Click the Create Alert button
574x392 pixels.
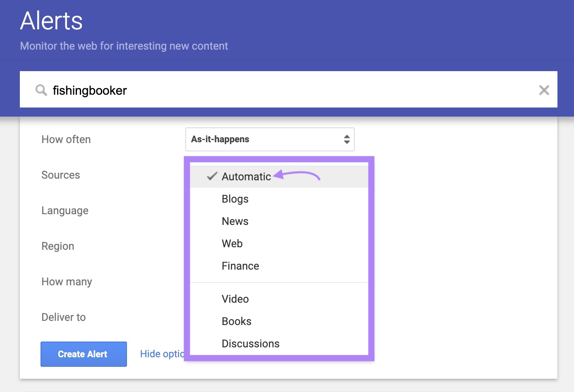coord(83,354)
